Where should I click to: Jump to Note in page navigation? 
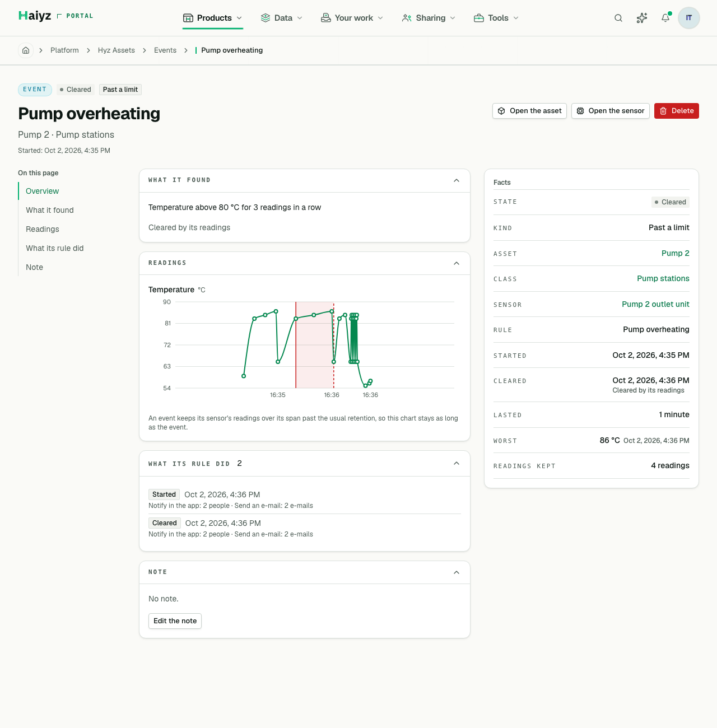point(35,267)
